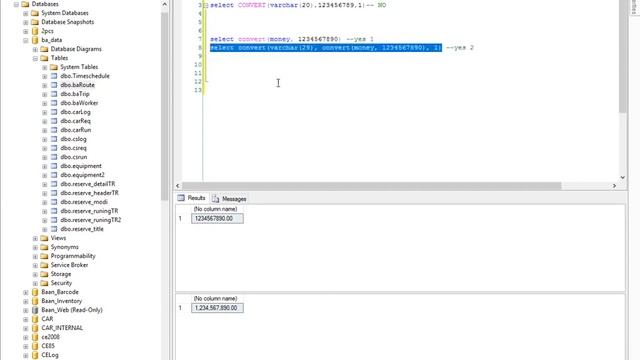Click result cell 1,234,567,890.00
640x360 pixels.
217,308
